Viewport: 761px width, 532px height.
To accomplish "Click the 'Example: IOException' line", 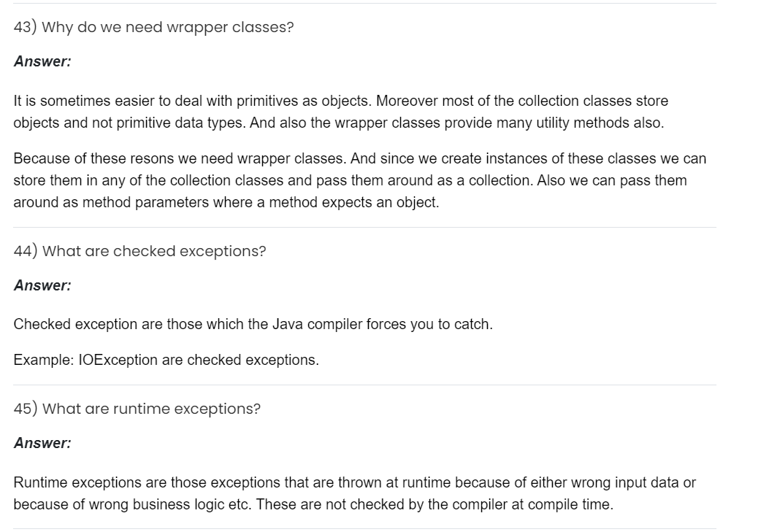I will coord(166,360).
